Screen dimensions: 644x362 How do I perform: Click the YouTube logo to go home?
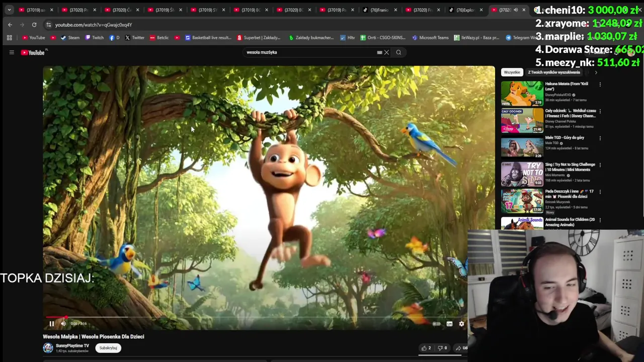[33, 52]
